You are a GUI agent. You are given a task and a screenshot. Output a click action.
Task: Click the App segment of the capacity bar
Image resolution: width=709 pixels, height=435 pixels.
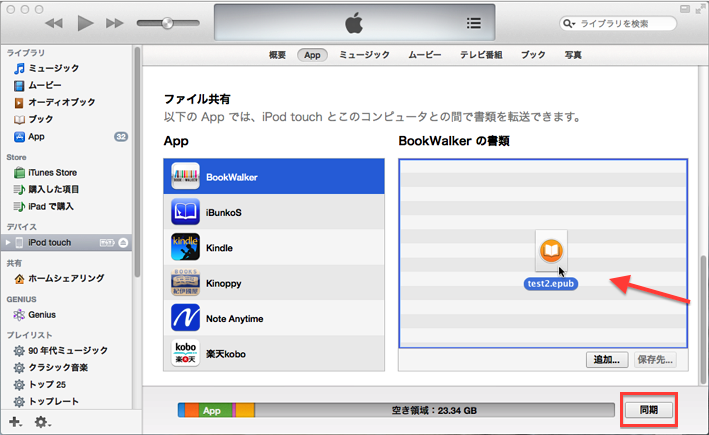(x=215, y=410)
